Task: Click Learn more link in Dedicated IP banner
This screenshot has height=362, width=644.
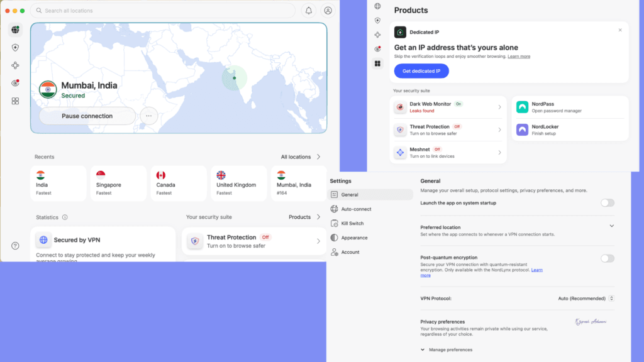Action: 519,56
